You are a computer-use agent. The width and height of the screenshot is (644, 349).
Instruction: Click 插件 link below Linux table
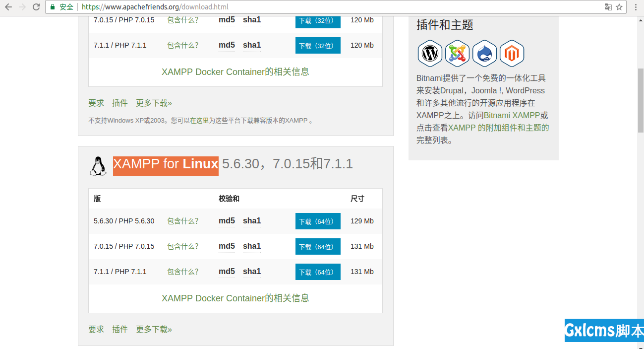point(120,329)
